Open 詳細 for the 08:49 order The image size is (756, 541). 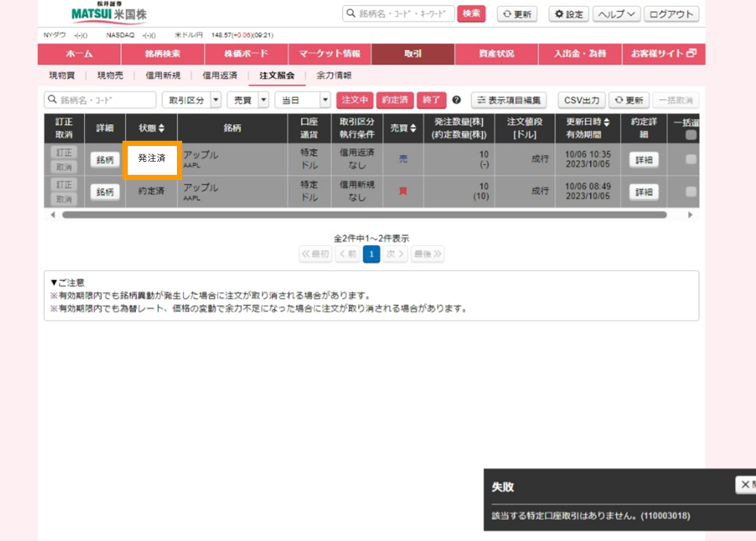[x=643, y=192]
